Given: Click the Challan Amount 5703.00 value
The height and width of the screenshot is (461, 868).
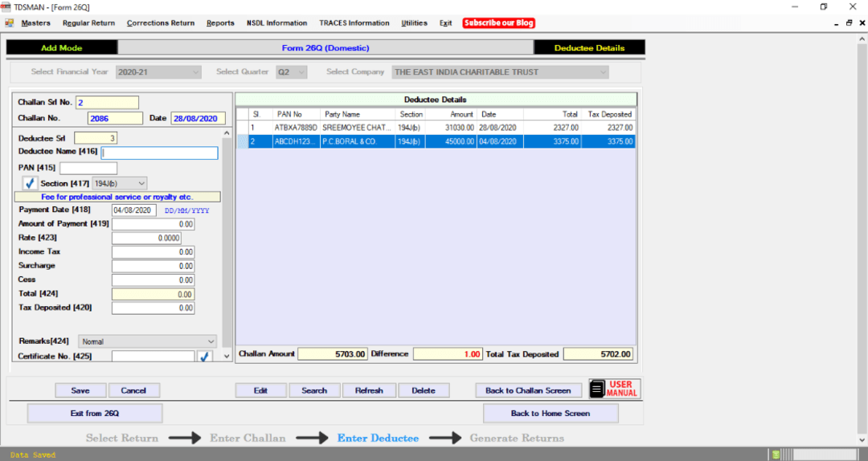Looking at the screenshot, I should click(x=332, y=354).
